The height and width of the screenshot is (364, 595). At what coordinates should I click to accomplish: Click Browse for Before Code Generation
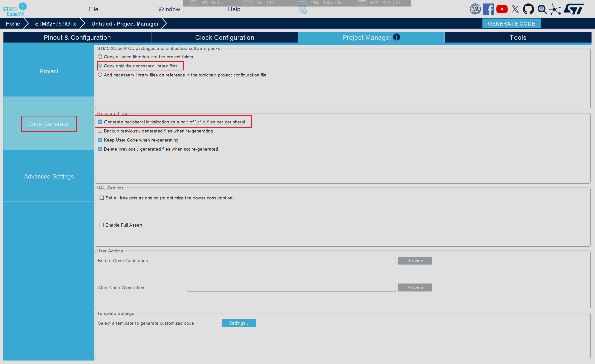(415, 261)
